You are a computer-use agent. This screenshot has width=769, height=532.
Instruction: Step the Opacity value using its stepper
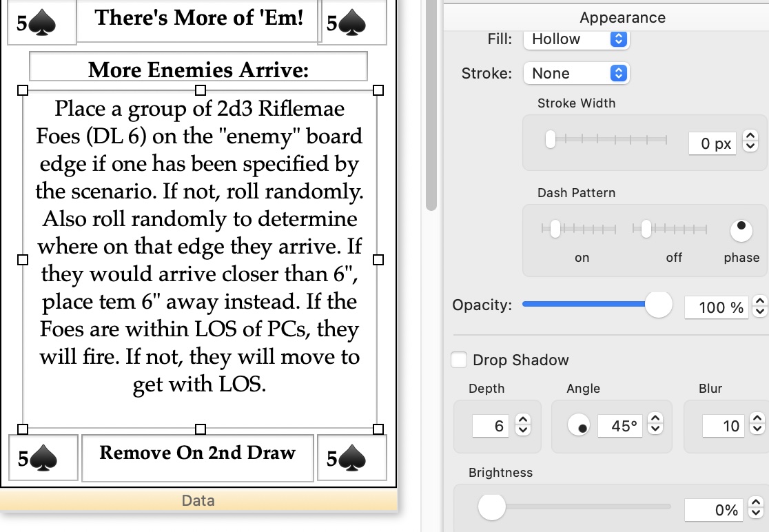tap(759, 306)
